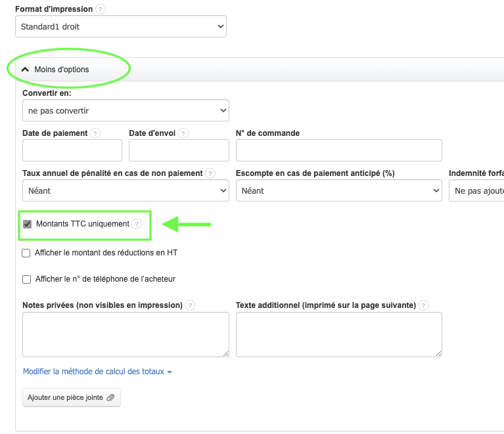
Task: Open the Escompte en cas de paiement anticipé dropdown
Action: coord(338,190)
